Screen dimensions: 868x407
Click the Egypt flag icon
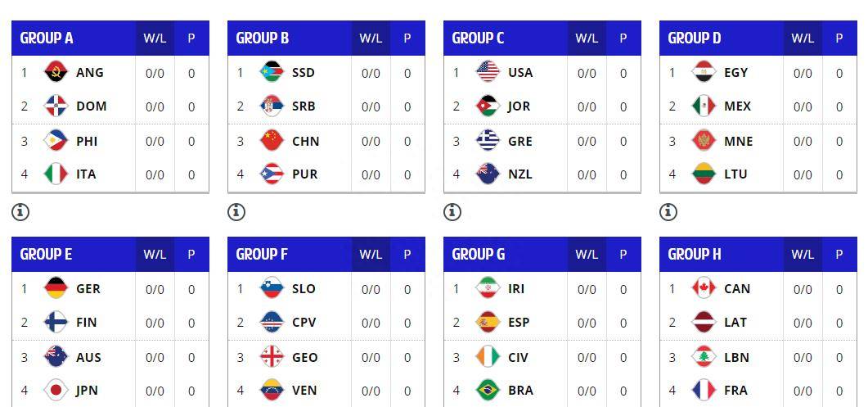(x=704, y=72)
